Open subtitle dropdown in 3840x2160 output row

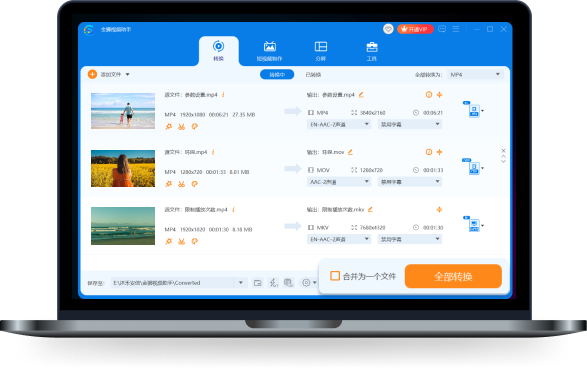(x=410, y=124)
